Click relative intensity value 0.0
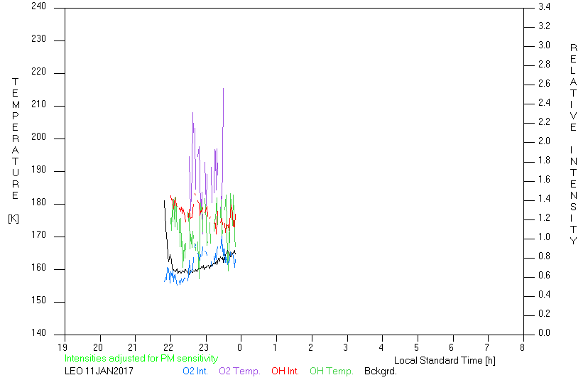This screenshot has width=588, height=380. (x=544, y=332)
